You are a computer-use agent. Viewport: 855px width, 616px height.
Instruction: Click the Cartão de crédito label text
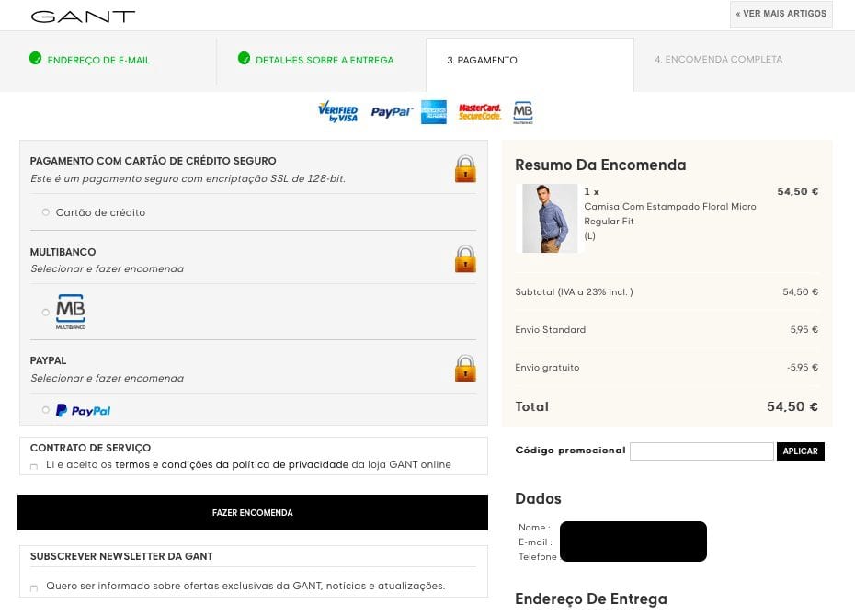coord(100,212)
